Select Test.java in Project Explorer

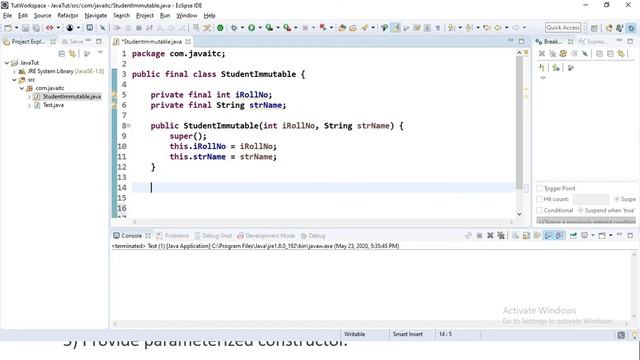[x=53, y=105]
